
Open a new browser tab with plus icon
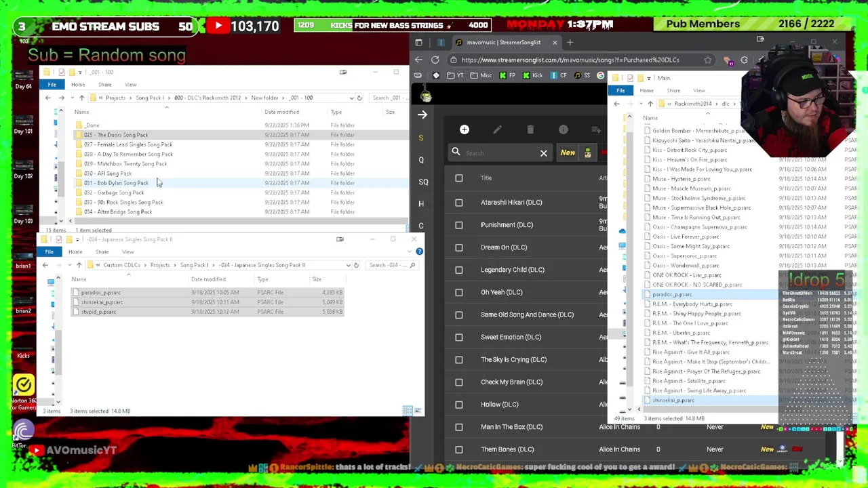570,43
